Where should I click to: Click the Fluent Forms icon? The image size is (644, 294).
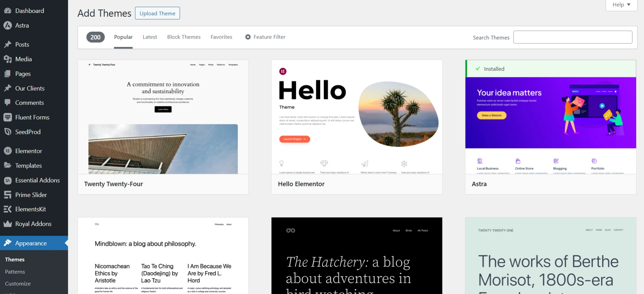coord(7,117)
